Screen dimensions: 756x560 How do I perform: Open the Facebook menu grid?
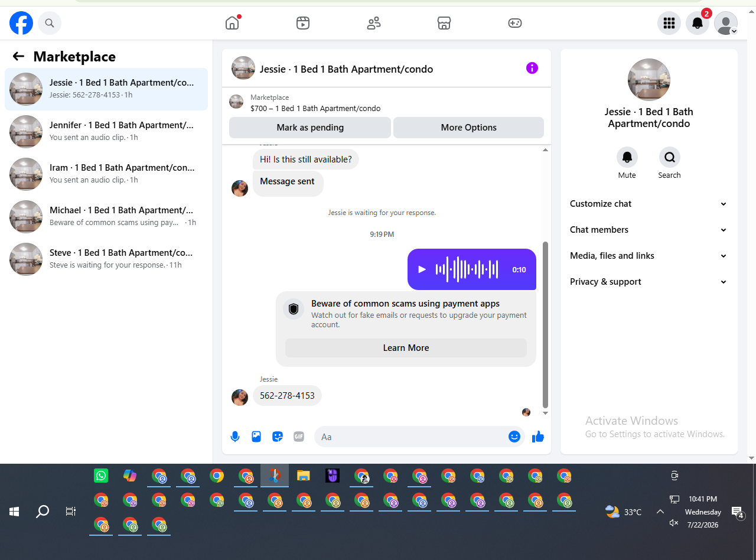coord(669,23)
